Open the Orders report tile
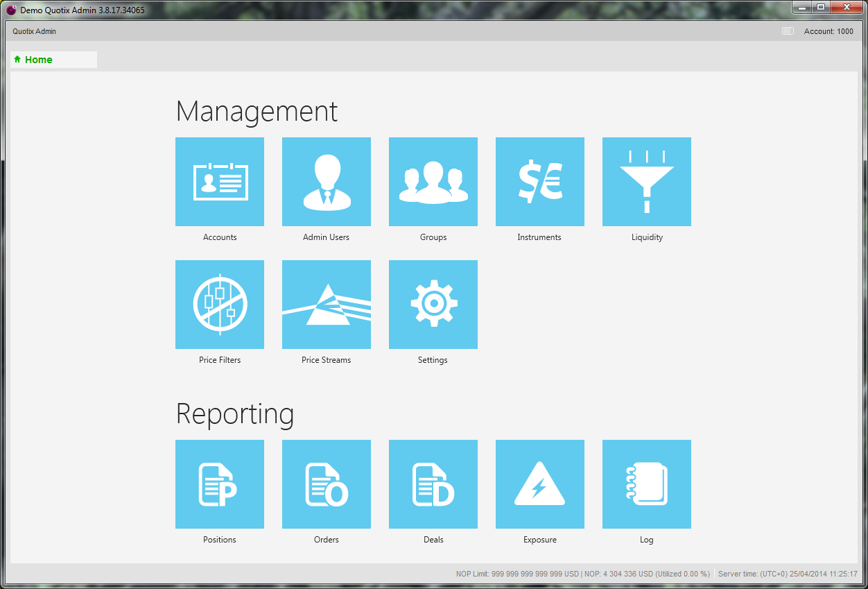Screen dimensions: 868x589 [x=327, y=484]
